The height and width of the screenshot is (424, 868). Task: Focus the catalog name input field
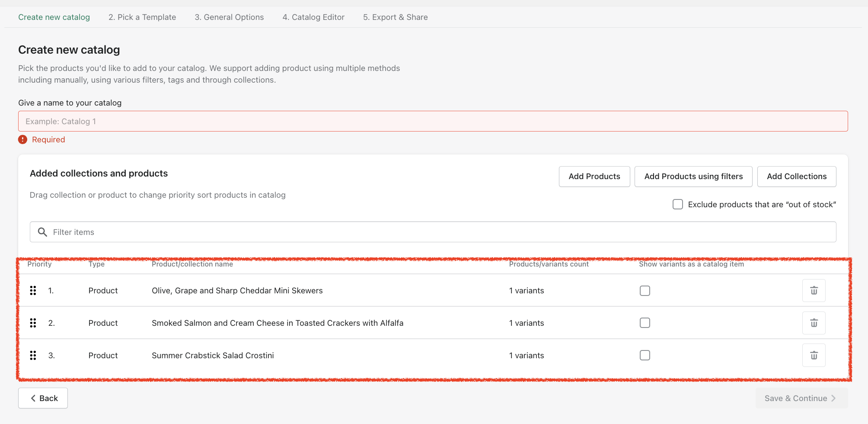(x=433, y=122)
